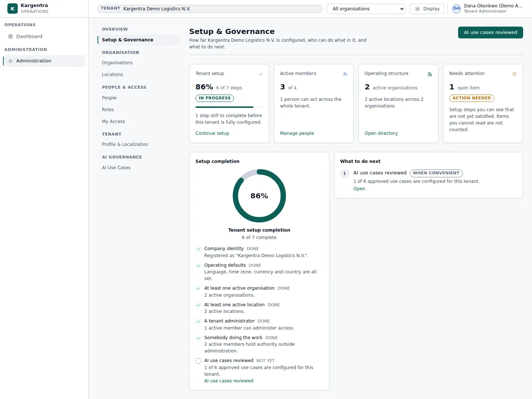Click the Company identity check icon
Screen dimensions: 532x399
(198, 249)
